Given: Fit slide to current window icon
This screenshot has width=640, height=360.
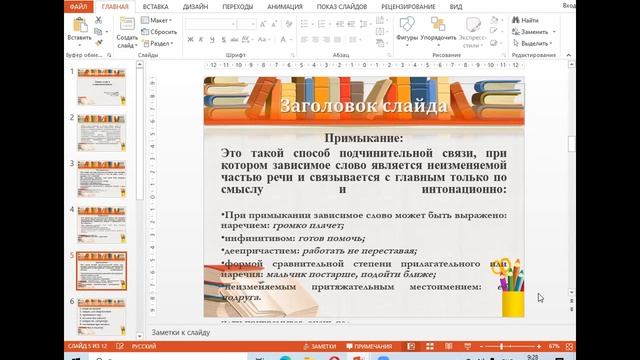Looking at the screenshot, I should [x=569, y=346].
